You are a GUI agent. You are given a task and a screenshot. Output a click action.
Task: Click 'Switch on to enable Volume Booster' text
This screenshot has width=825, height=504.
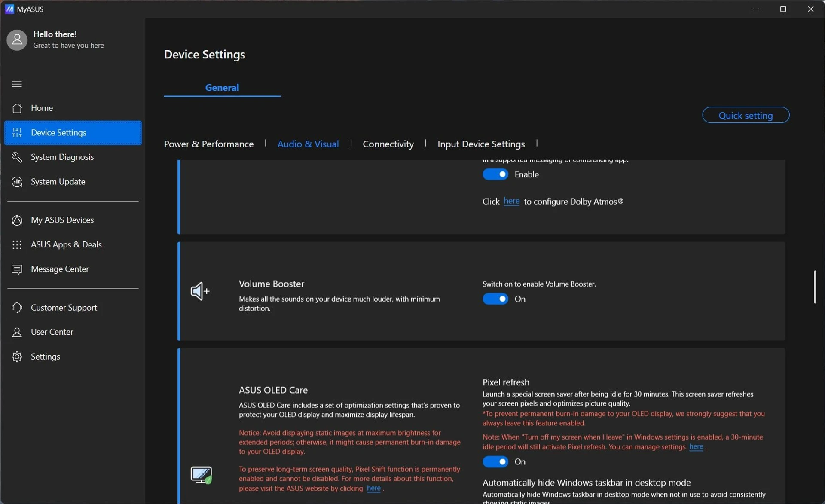(539, 284)
